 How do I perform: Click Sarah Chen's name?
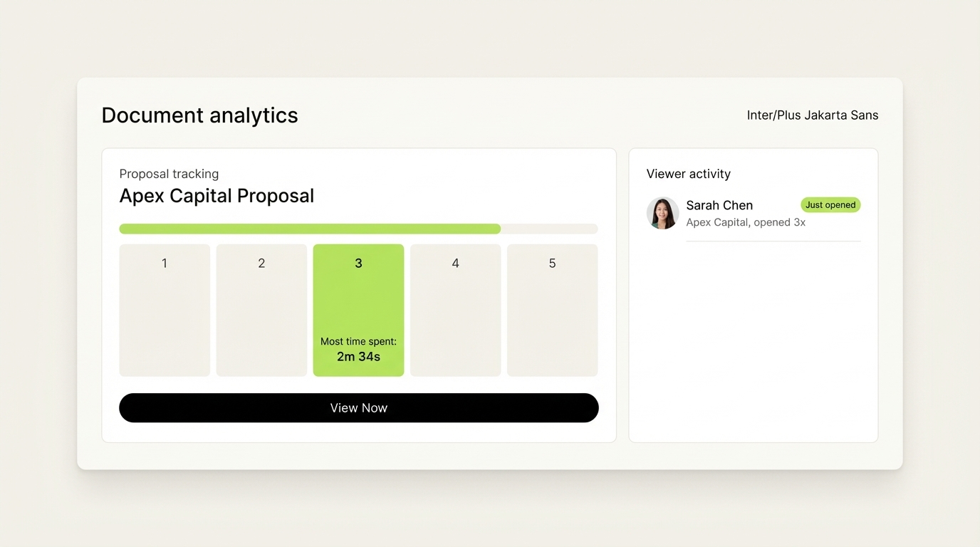[x=719, y=205]
